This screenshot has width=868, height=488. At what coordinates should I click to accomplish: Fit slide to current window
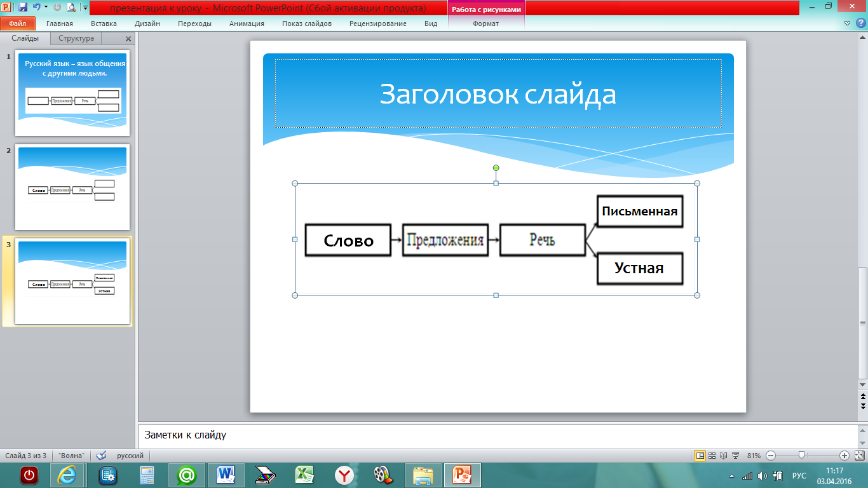(860, 456)
